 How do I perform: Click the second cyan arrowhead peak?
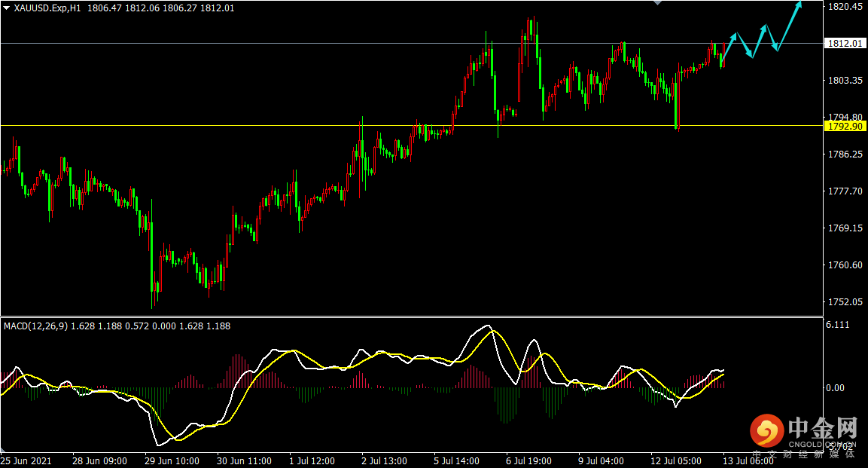click(x=763, y=28)
